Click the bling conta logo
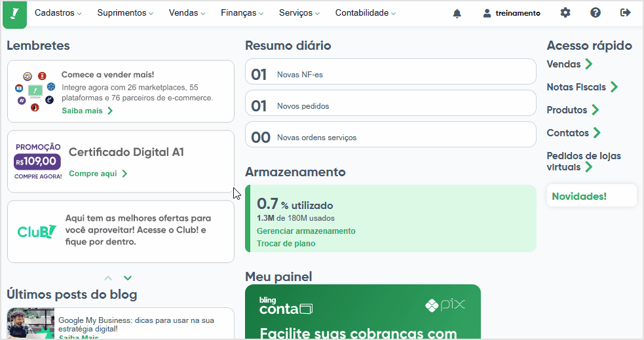The width and height of the screenshot is (644, 340). [286, 306]
